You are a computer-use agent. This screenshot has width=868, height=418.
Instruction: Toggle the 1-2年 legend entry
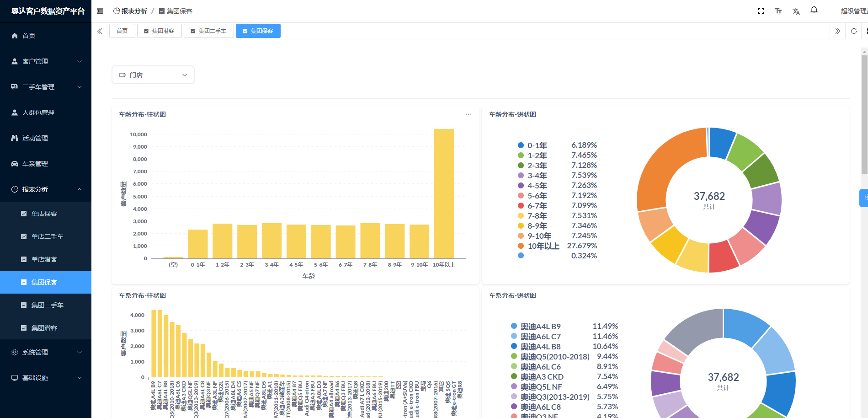coord(557,155)
